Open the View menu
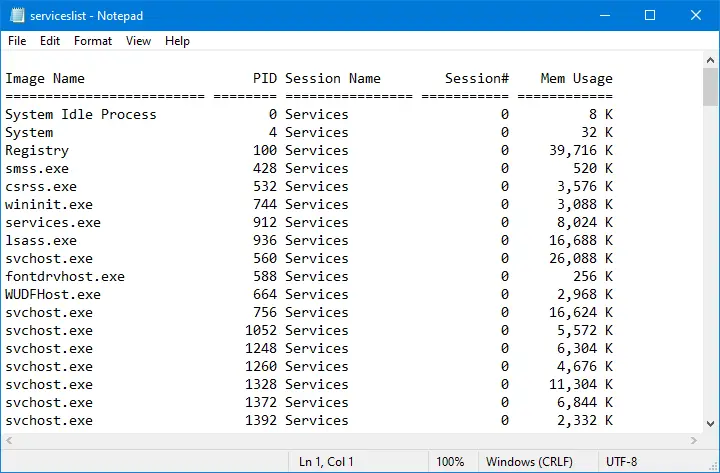Viewport: 720px width, 473px height. (138, 41)
